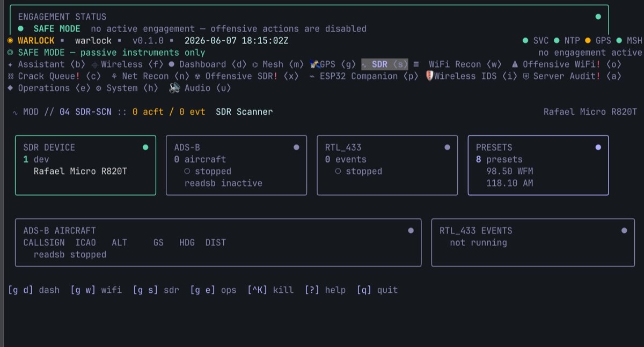
Task: Click the dot on ADS-B AIRCRAFT panel
Action: pos(411,231)
